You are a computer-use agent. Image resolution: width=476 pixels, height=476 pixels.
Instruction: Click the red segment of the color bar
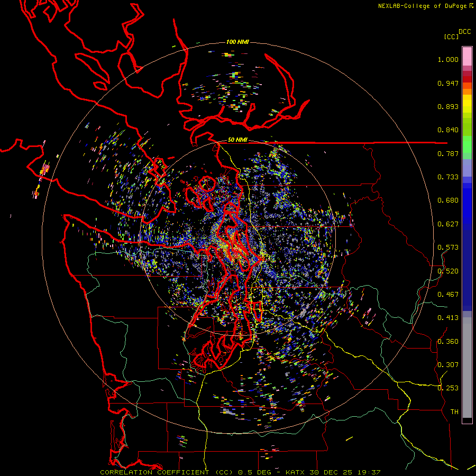[467, 79]
